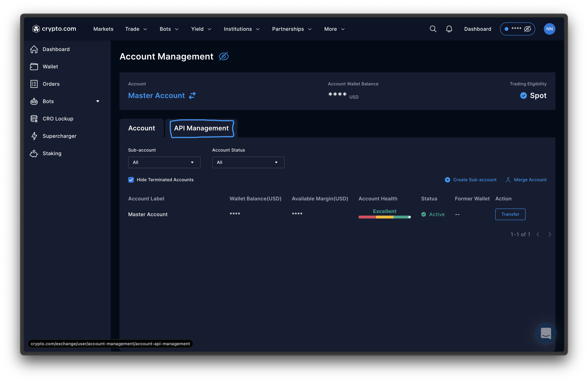Screen dimensions: 588x382
Task: Click the CRO Lockup sidebar label
Action: click(x=58, y=119)
